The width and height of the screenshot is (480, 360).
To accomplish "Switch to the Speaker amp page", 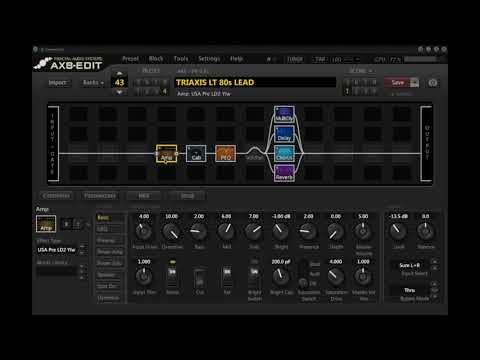I will [109, 275].
